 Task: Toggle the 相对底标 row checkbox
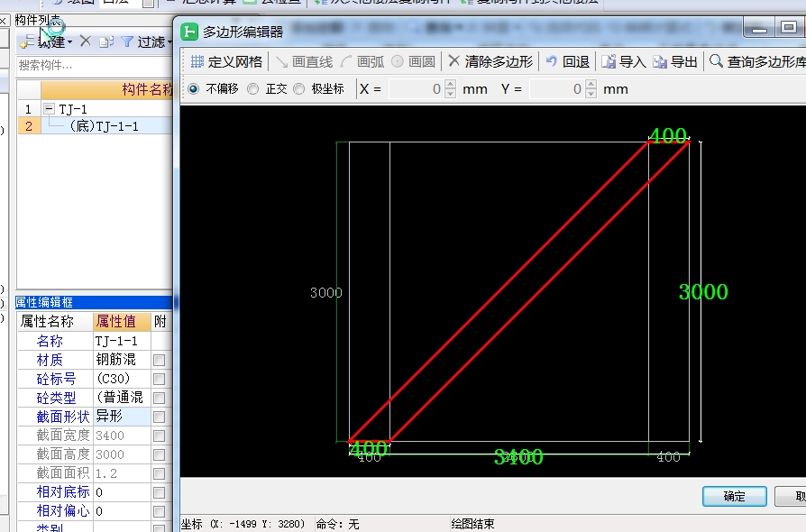160,492
